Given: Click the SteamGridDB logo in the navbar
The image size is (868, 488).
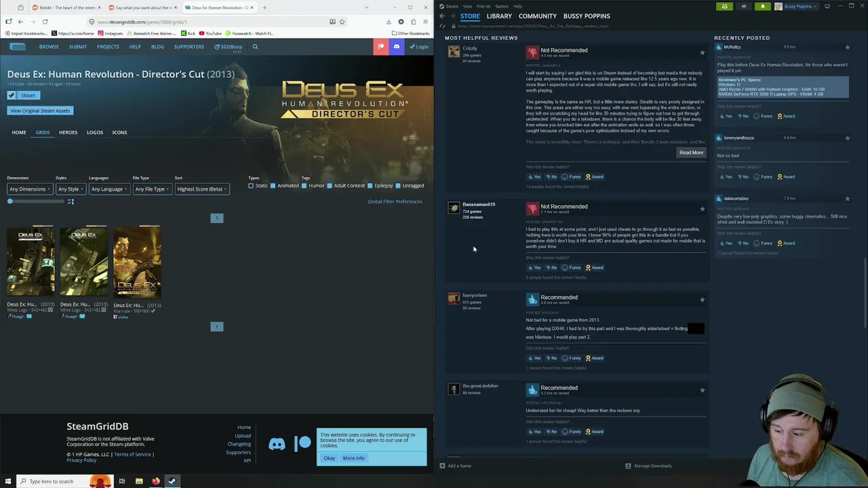Looking at the screenshot, I should (18, 47).
